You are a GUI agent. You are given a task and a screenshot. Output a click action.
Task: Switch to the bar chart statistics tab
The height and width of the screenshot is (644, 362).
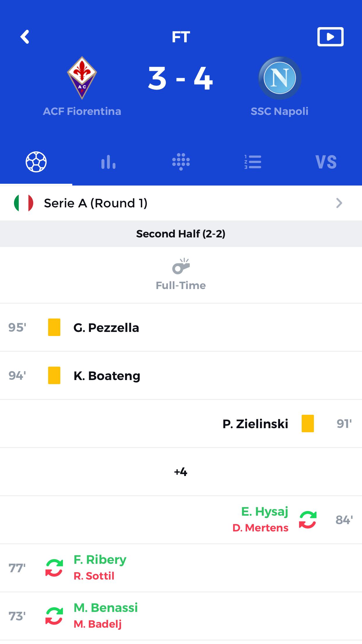tap(108, 162)
